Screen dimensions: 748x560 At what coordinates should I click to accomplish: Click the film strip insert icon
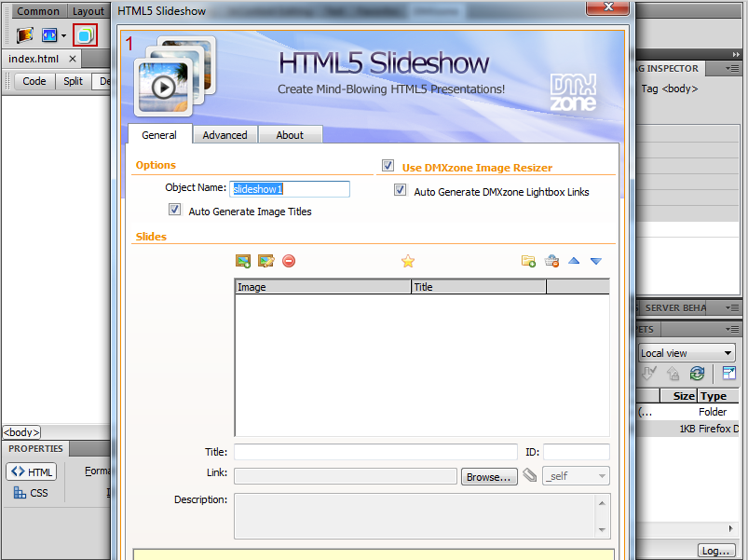click(x=25, y=35)
